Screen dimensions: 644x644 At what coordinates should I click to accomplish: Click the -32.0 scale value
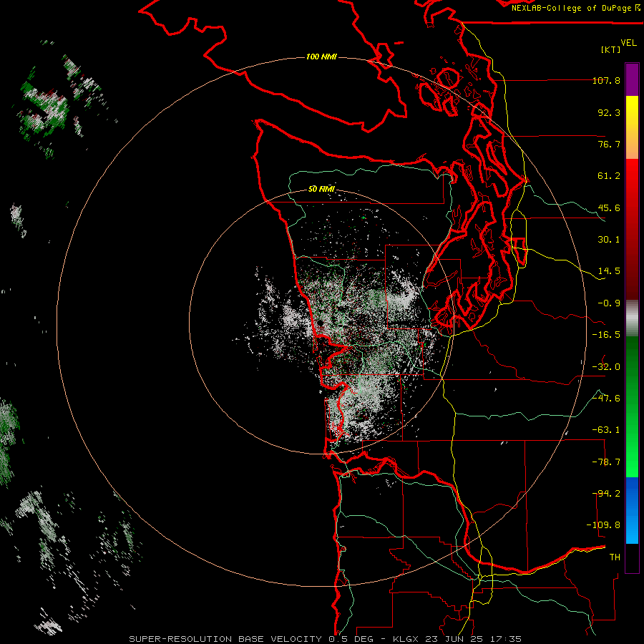point(606,367)
